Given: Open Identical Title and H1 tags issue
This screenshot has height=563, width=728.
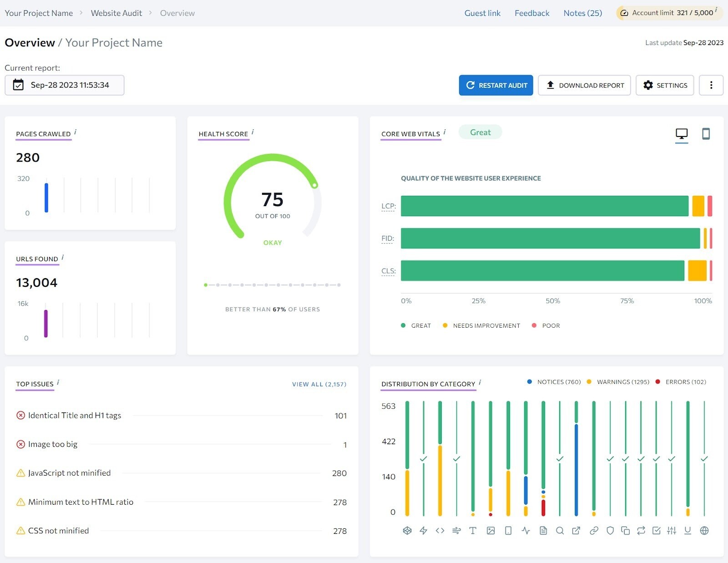Looking at the screenshot, I should click(75, 415).
